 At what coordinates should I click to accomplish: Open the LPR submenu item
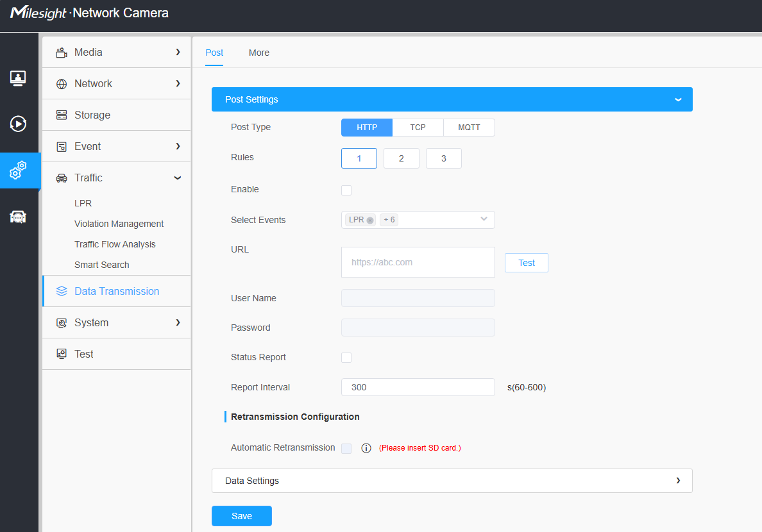coord(83,204)
